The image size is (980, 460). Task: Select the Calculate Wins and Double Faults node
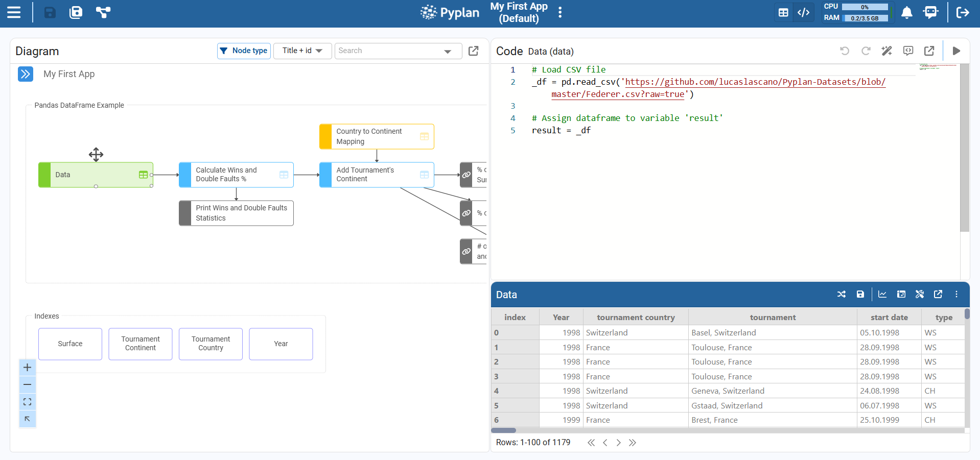236,175
